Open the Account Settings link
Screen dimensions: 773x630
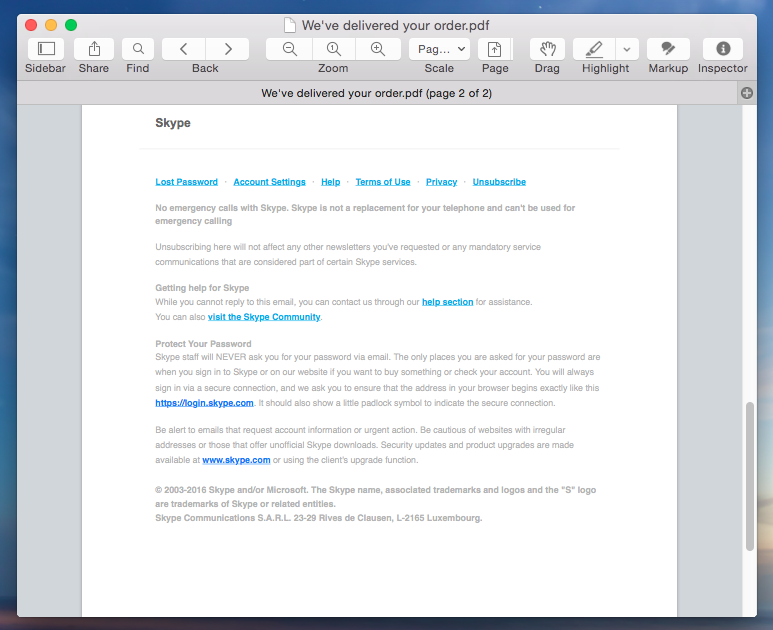point(269,182)
